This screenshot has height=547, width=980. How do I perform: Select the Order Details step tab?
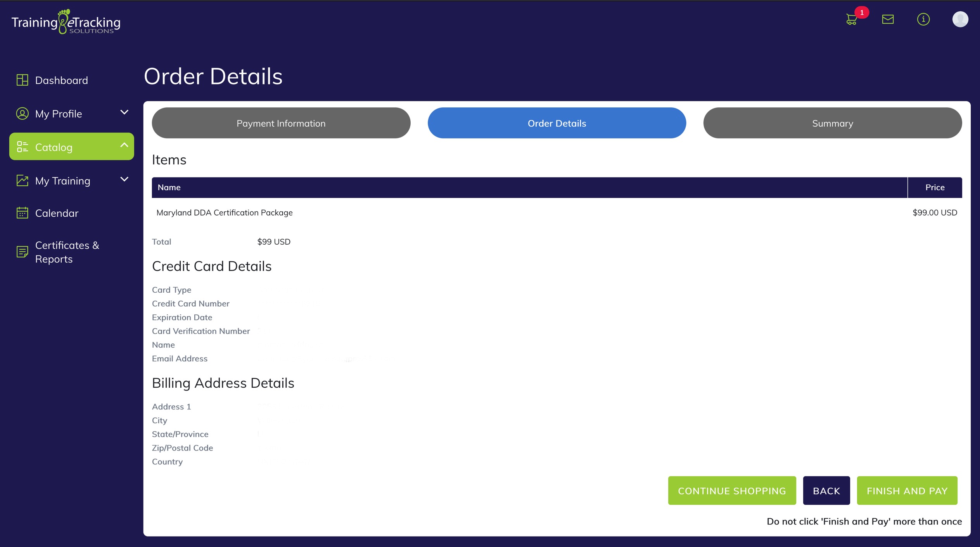[x=557, y=123]
